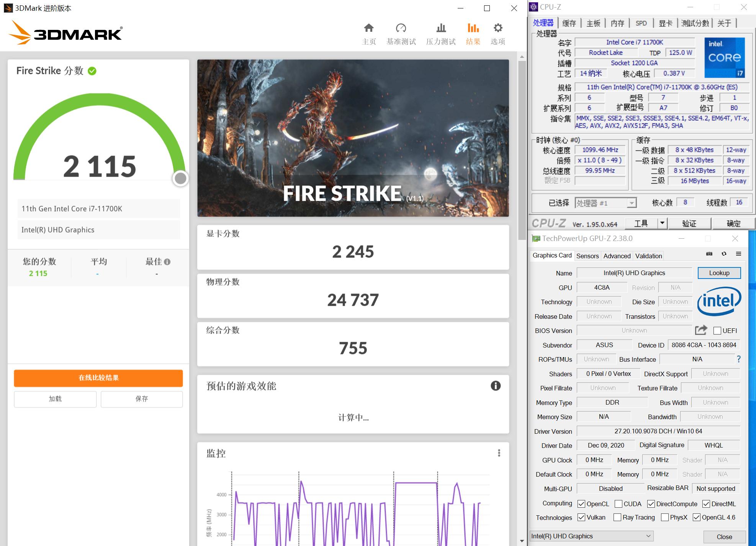Switch to the Sensors tab in GPU-Z
Image resolution: width=756 pixels, height=546 pixels.
[x=587, y=256]
